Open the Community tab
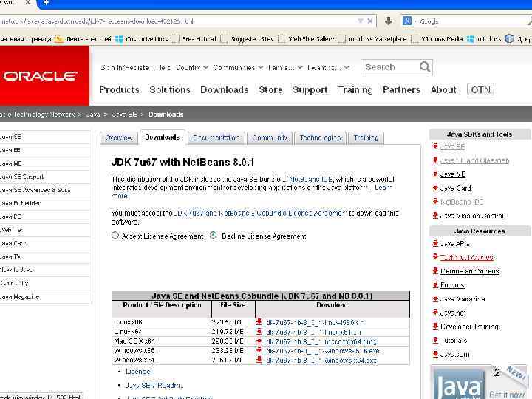 coord(270,137)
